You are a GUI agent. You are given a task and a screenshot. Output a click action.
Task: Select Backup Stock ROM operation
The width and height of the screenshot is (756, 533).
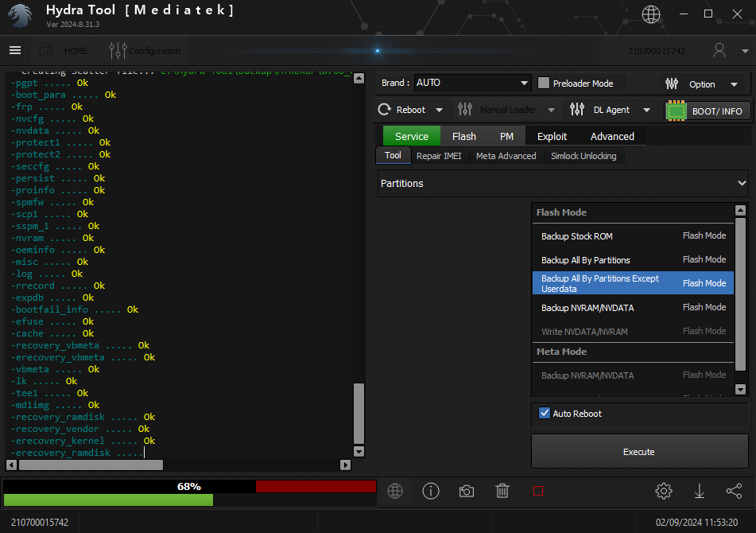(x=633, y=235)
